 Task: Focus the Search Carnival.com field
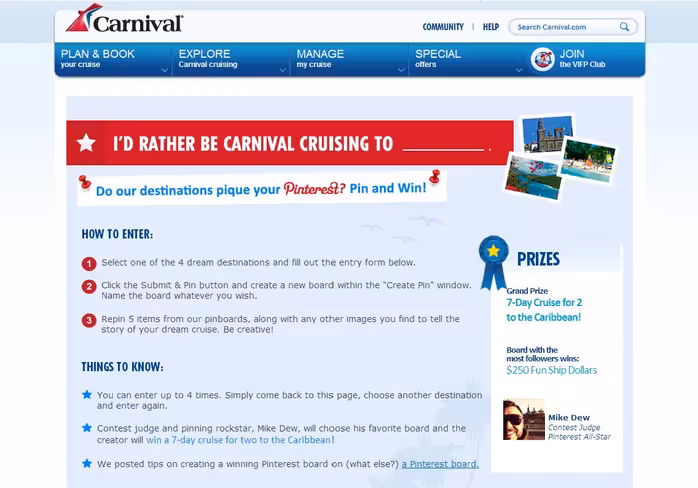(x=573, y=27)
